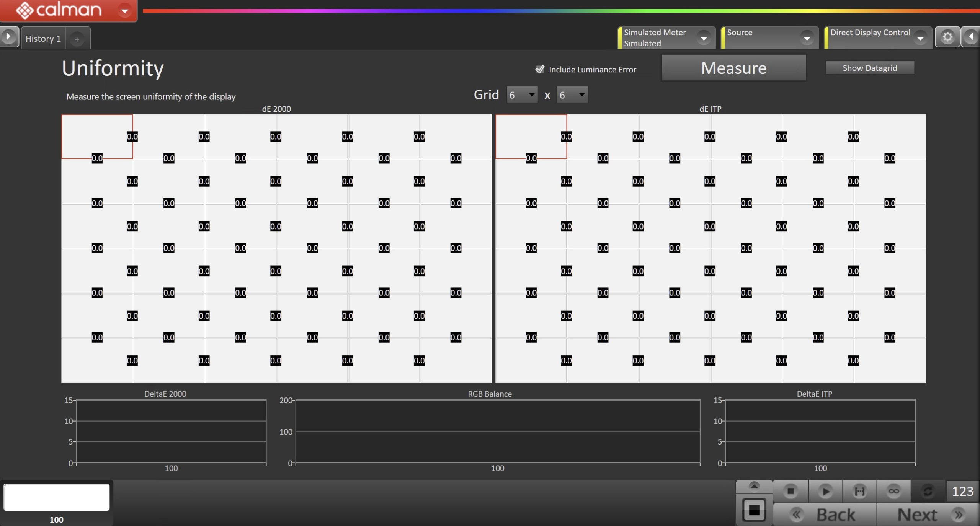
Task: Expand the Simulated Meter dropdown
Action: click(x=704, y=38)
